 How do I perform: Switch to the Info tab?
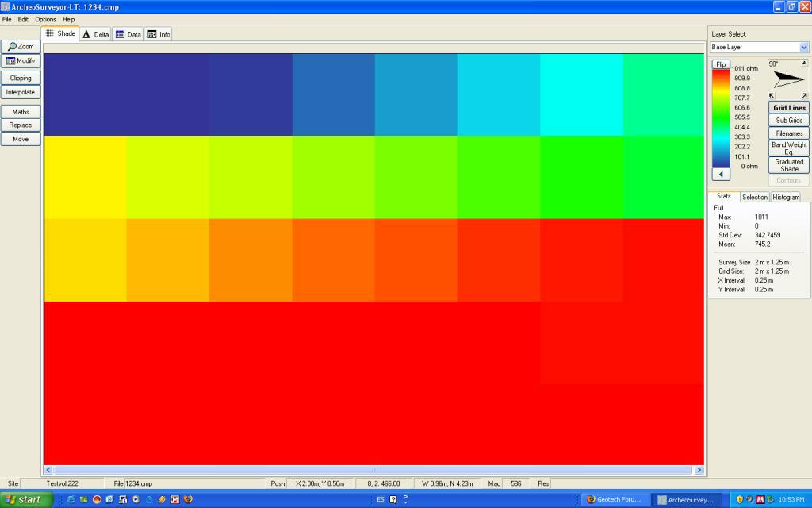(x=159, y=34)
